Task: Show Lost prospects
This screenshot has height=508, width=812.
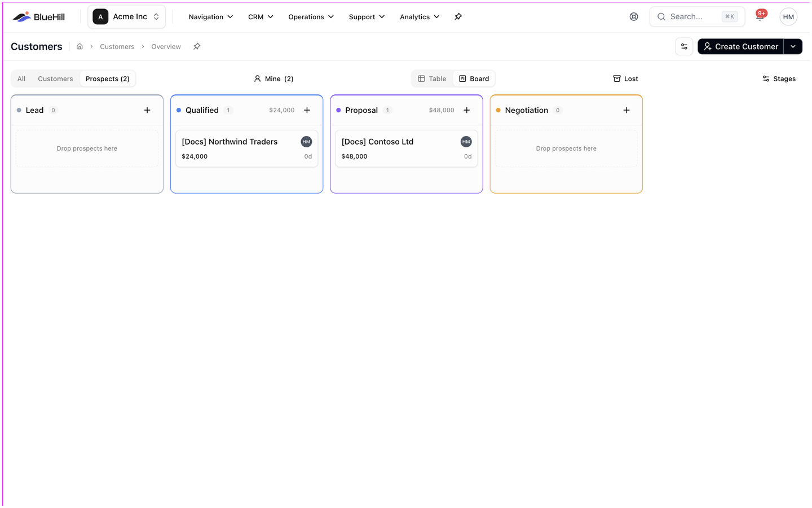Action: click(626, 79)
